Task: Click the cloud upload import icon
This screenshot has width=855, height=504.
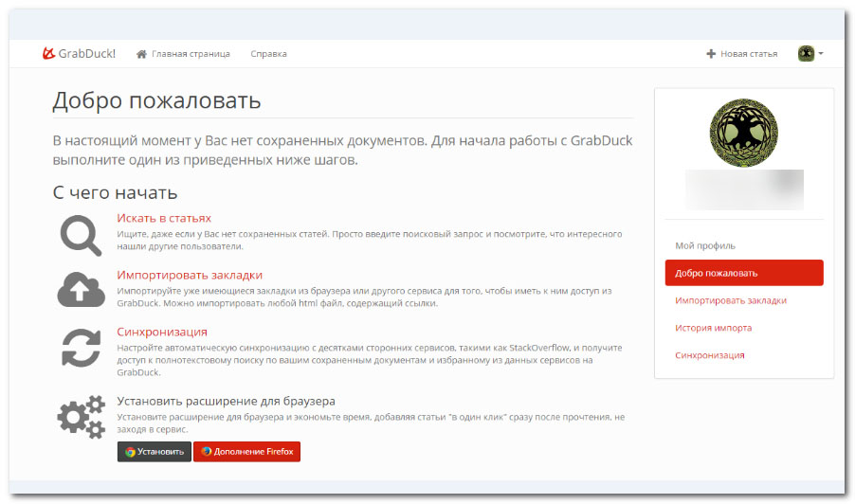Action: point(82,289)
